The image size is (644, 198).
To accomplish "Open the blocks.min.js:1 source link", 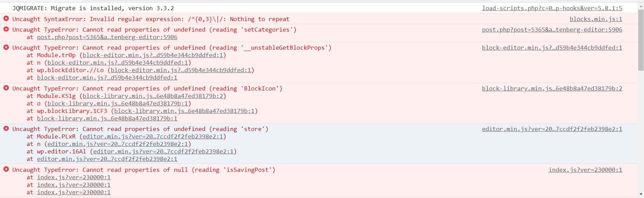I will (596, 19).
